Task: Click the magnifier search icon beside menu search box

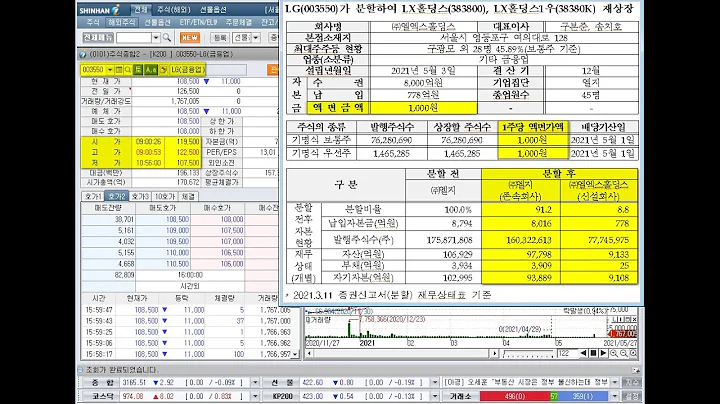Action: [x=167, y=38]
